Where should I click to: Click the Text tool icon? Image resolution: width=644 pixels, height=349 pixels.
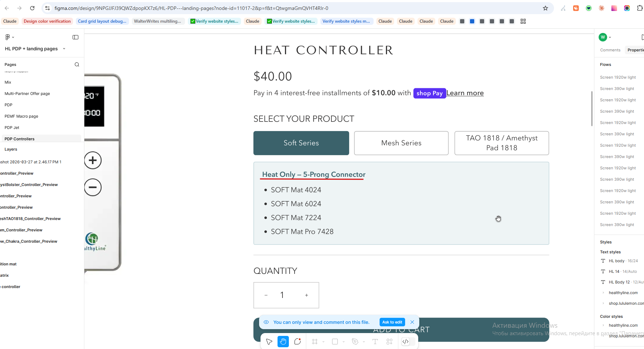click(x=375, y=342)
